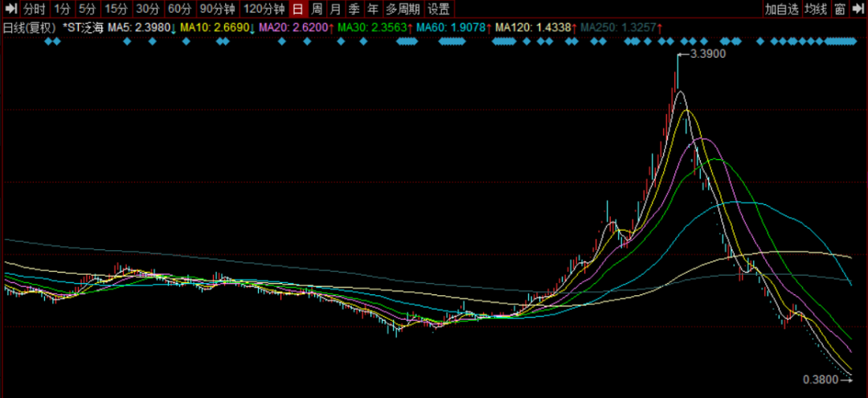Viewport: 868px width, 398px height.
Task: Select the 90分钟 period tab
Action: (217, 10)
